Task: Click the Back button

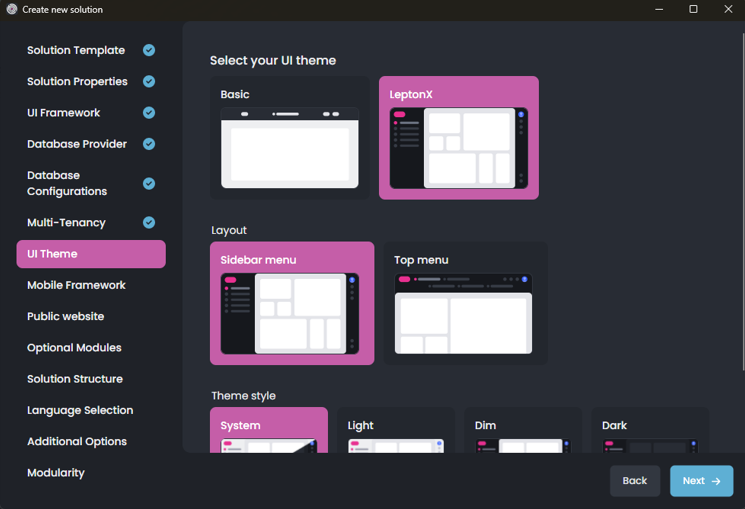Action: (x=635, y=481)
